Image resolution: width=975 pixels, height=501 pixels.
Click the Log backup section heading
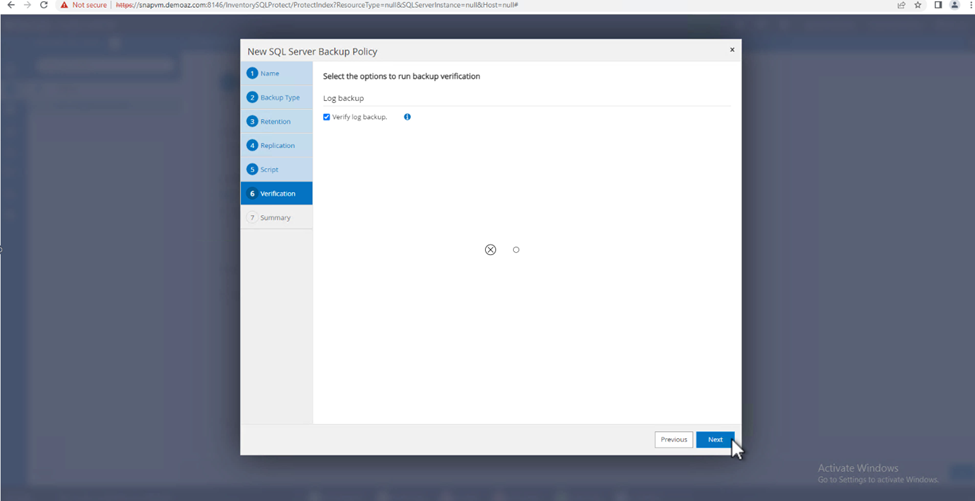pyautogui.click(x=343, y=98)
